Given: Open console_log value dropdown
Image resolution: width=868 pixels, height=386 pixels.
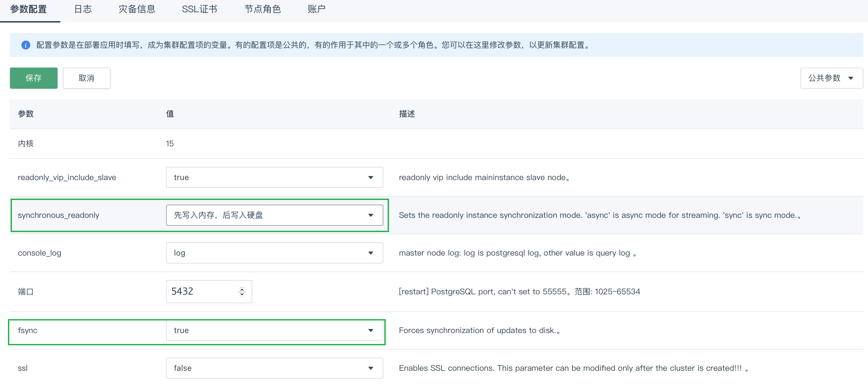Looking at the screenshot, I should pyautogui.click(x=274, y=253).
